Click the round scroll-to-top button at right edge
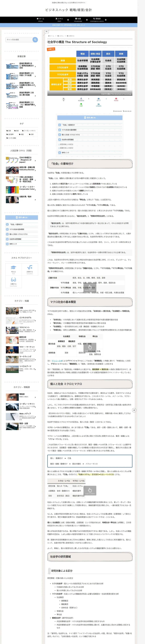Image resolution: width=145 pixels, height=644 pixels. (134, 410)
